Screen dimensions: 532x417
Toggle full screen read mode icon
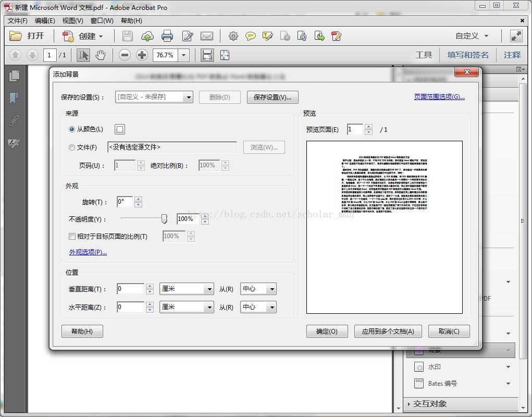516,36
